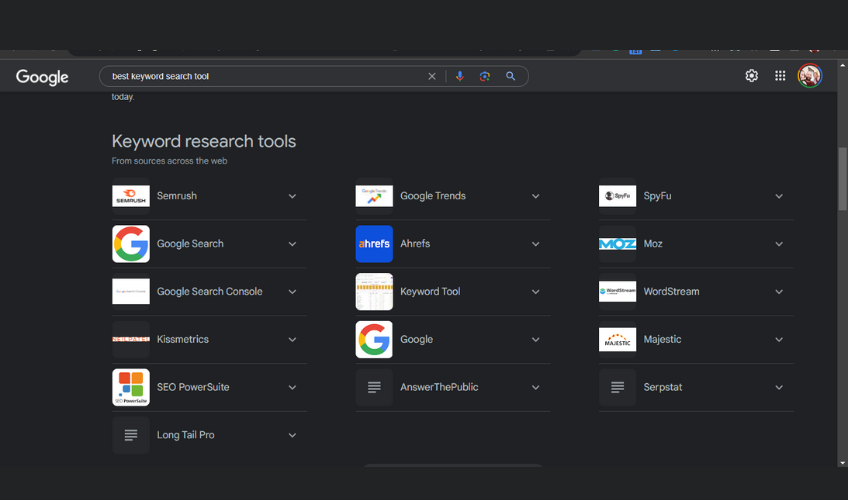Select the Google Trends label

pos(433,196)
